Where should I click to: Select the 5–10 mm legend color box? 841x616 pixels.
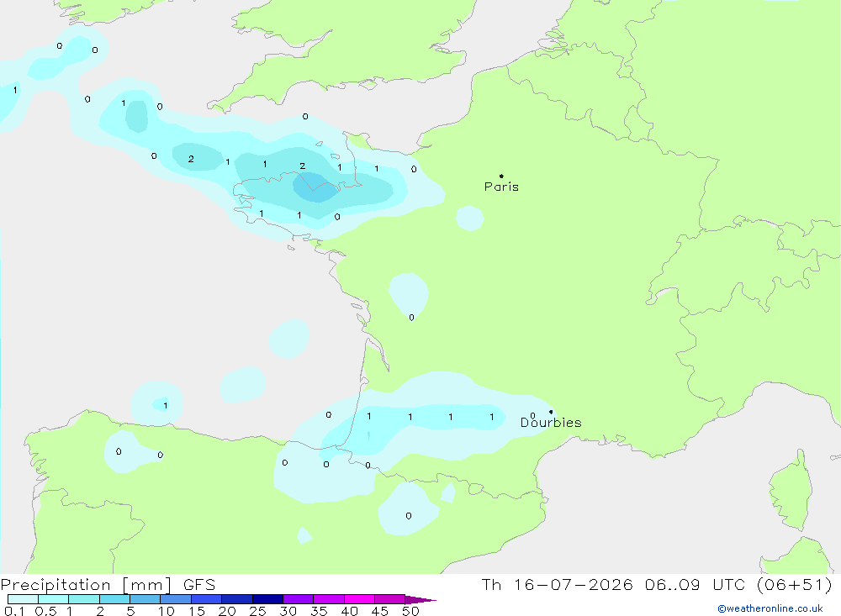pyautogui.click(x=145, y=599)
